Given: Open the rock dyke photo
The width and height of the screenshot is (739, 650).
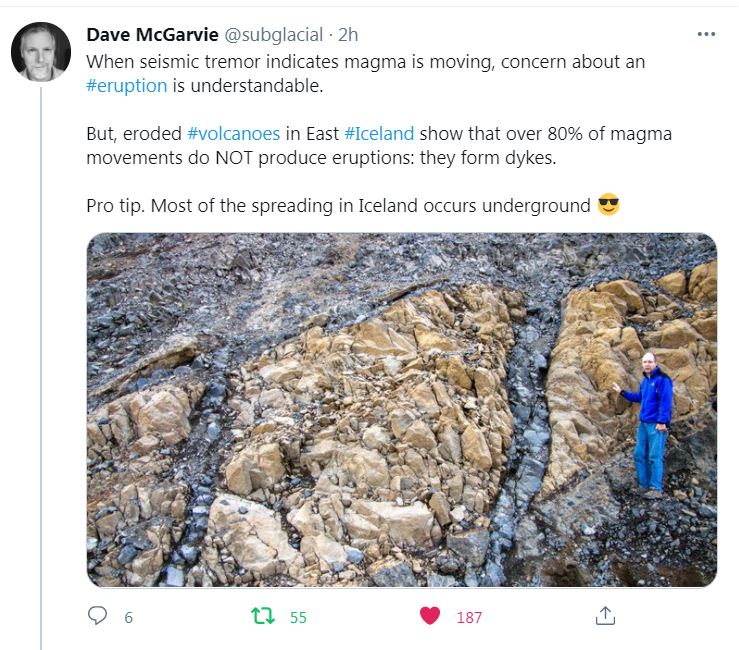Looking at the screenshot, I should (x=402, y=410).
